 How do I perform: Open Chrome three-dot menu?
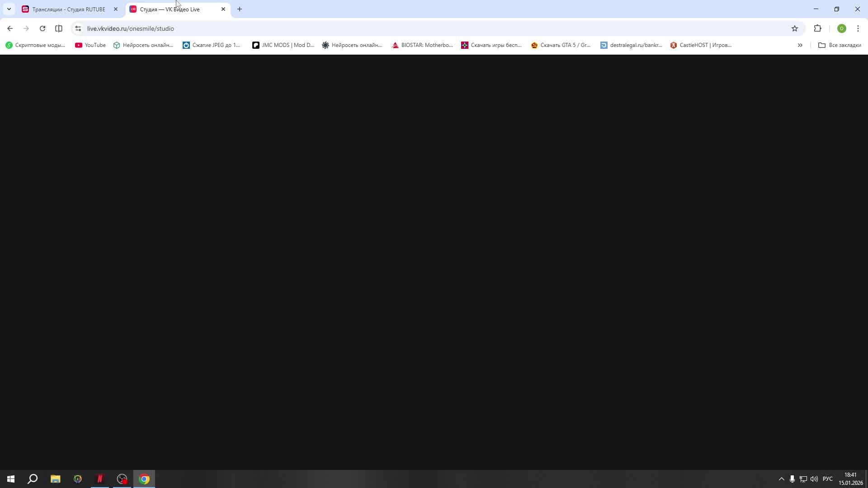pos(858,28)
